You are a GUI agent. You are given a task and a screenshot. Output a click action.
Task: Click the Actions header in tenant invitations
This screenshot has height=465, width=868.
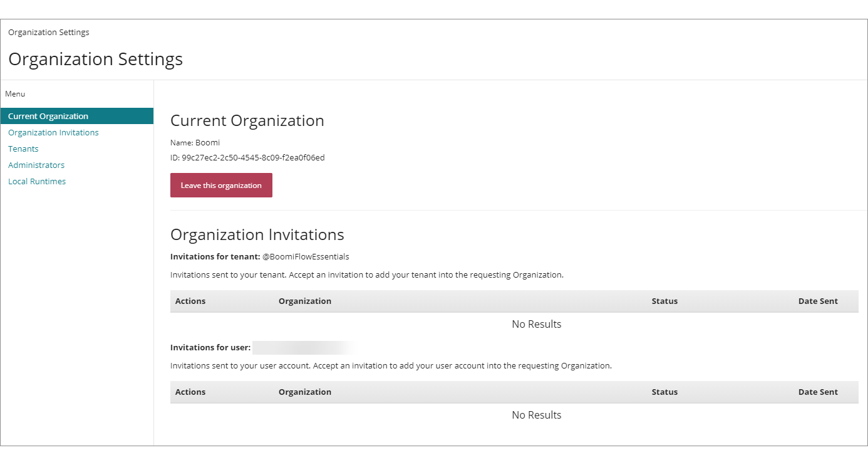(190, 301)
